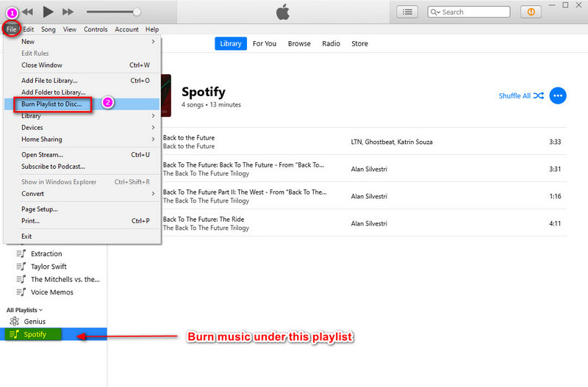This screenshot has height=387, width=588.
Task: Click the Spotify playlist album artwork
Action: tap(166, 95)
